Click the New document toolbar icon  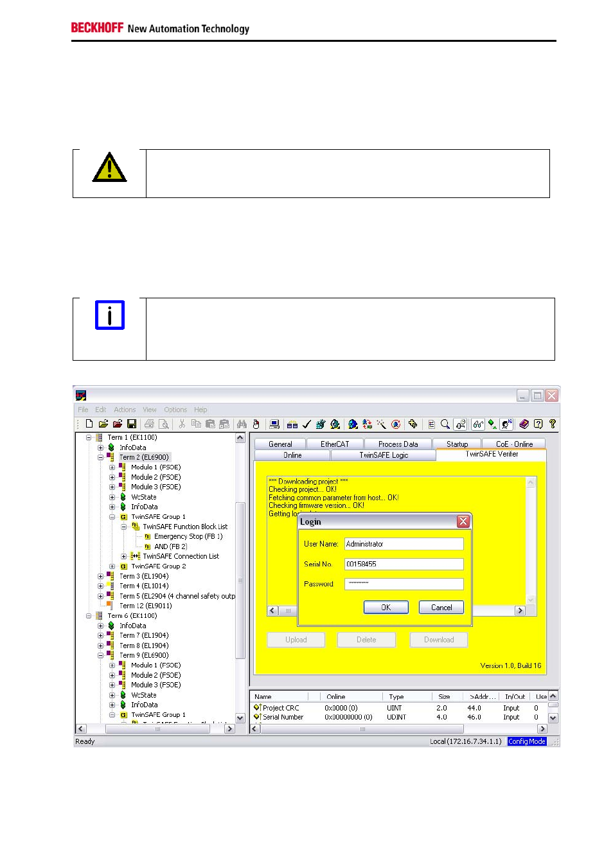pos(89,424)
